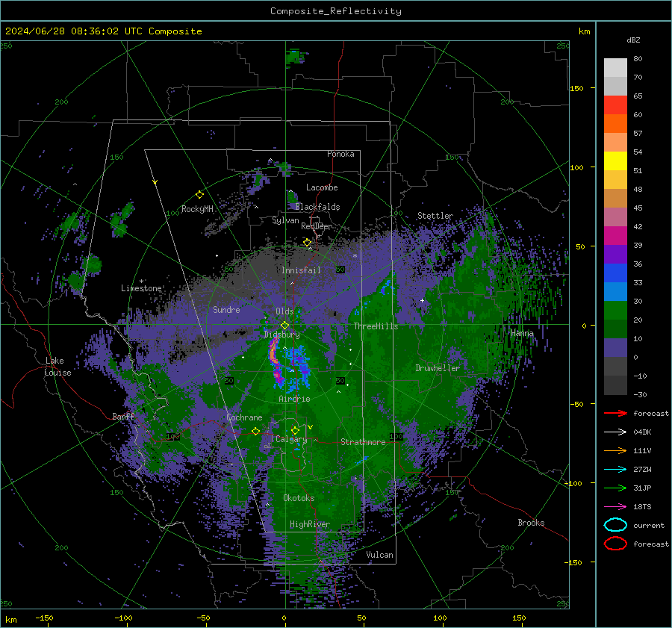Click the Limestone label

(x=141, y=288)
